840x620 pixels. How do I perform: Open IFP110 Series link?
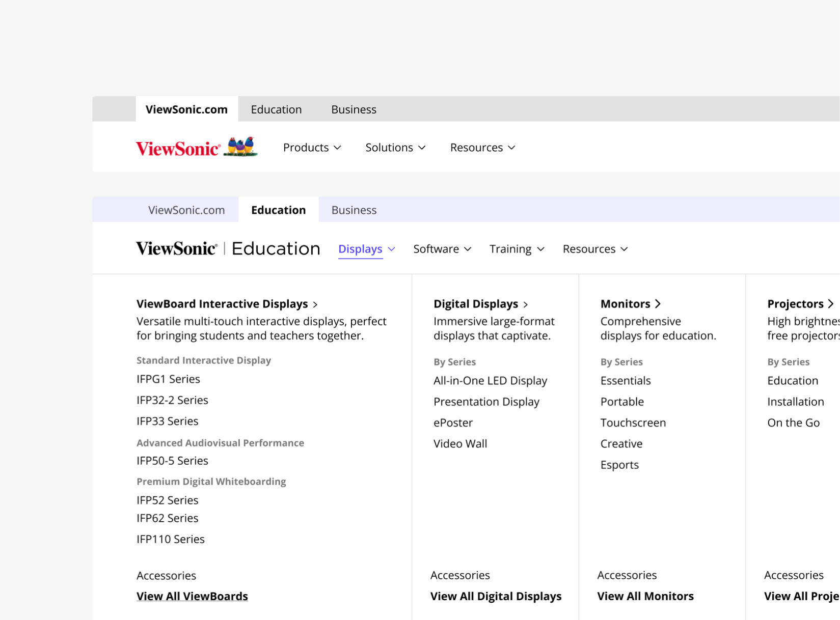(x=171, y=539)
